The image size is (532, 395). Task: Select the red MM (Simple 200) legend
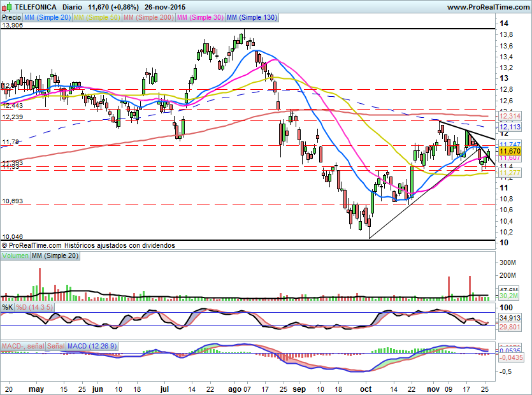coord(148,17)
